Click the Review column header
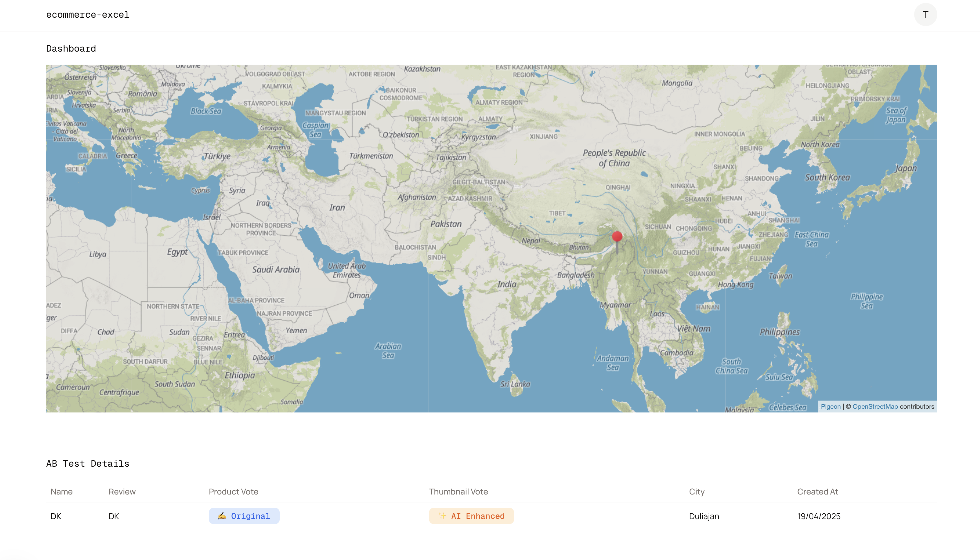Viewport: 980px width, 560px height. [x=122, y=492]
